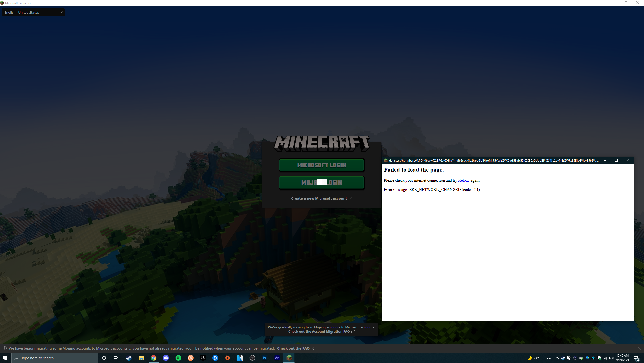Dismiss the migration notification banner

coord(639,348)
